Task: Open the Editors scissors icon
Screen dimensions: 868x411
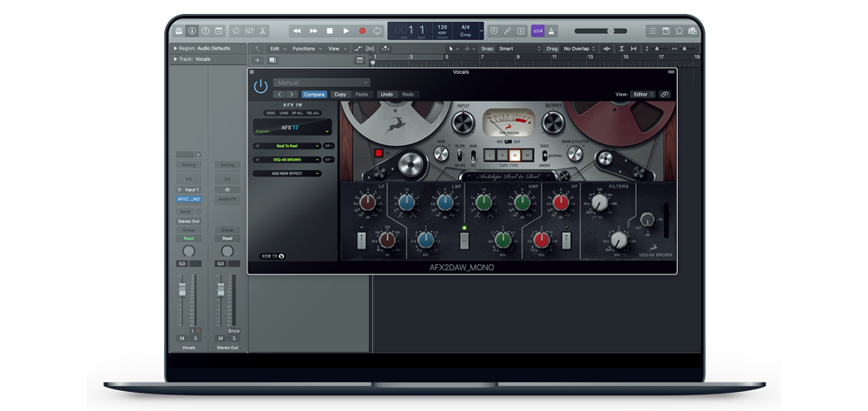Action: point(263,31)
